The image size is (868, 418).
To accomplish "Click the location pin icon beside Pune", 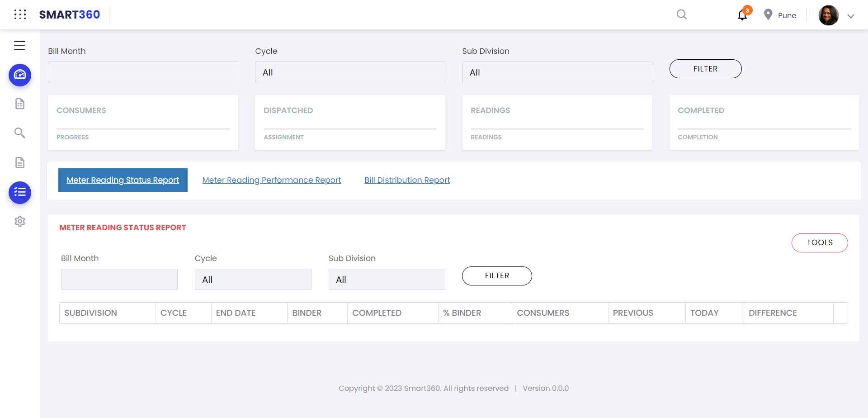I will (x=768, y=14).
